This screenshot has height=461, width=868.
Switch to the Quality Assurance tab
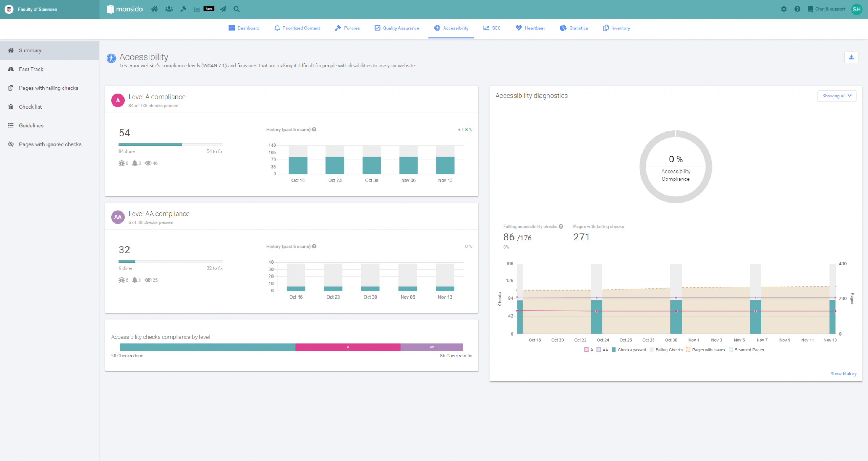click(397, 28)
